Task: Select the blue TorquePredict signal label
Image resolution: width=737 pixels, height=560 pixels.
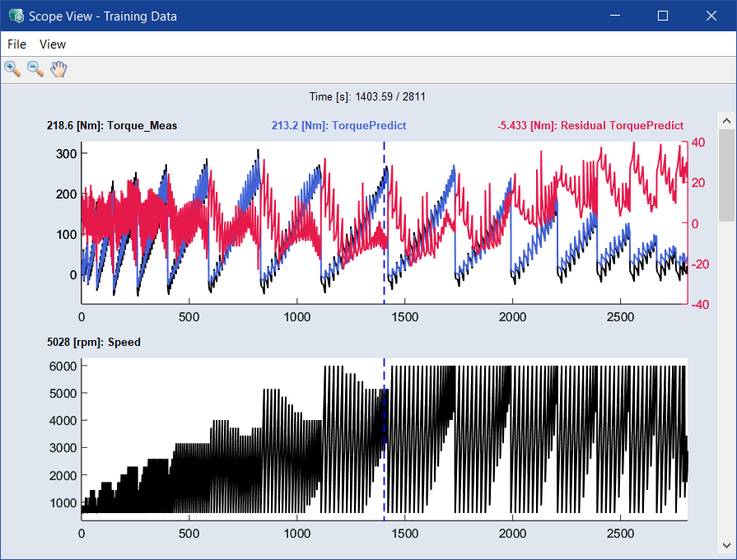Action: tap(338, 126)
